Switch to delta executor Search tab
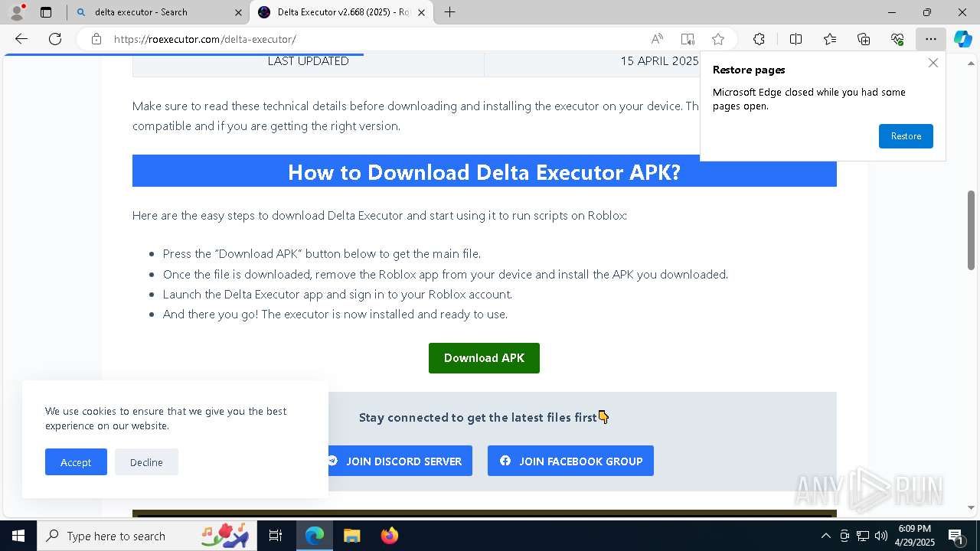The image size is (980, 551). (x=158, y=12)
